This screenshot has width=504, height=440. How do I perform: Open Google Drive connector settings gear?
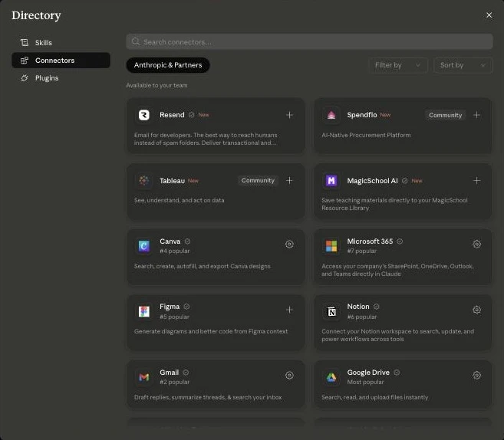coord(476,376)
